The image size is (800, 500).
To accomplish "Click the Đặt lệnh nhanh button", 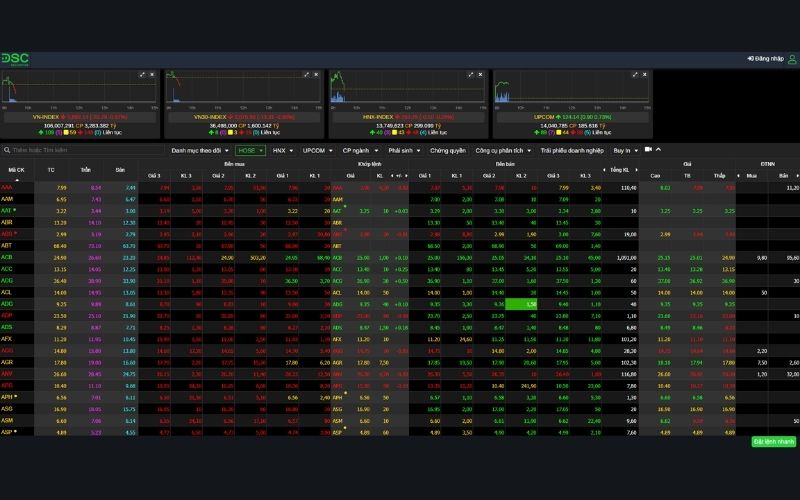I will click(773, 442).
